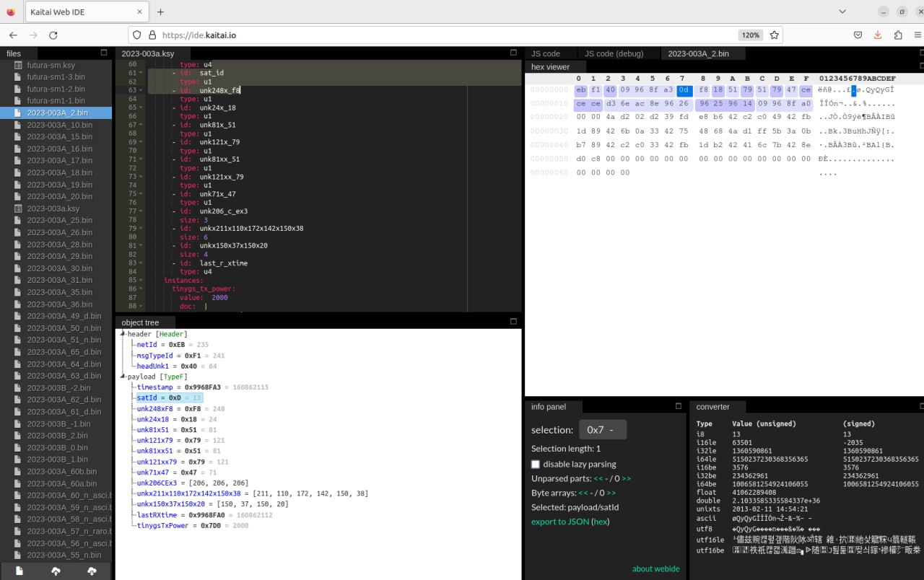Viewport: 924px width, 580px height.
Task: Click the cloud download icon below file list
Action: [x=92, y=571]
